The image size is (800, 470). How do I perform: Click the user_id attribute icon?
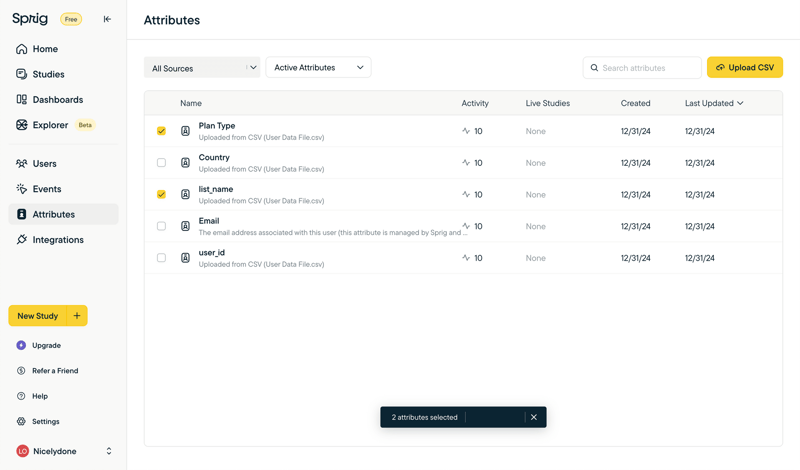click(x=186, y=258)
